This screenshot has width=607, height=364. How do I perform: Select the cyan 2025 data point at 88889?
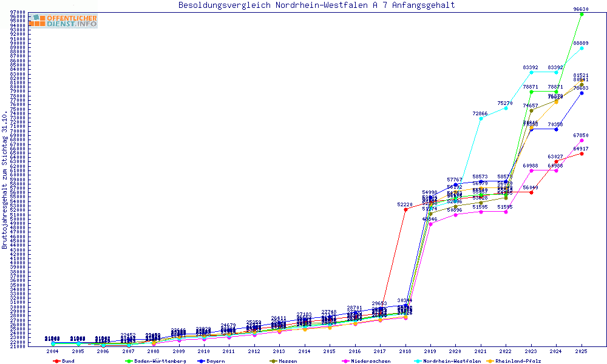pyautogui.click(x=582, y=48)
